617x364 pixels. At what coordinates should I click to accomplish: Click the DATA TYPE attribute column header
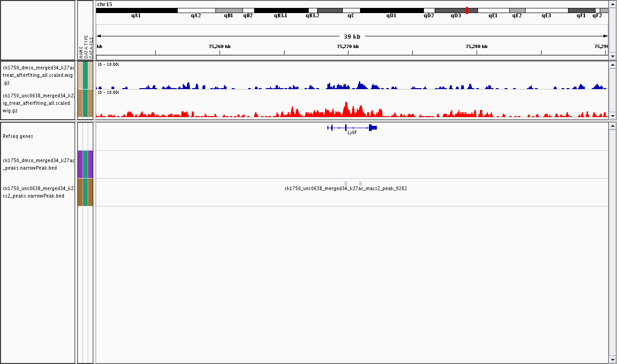coord(86,47)
